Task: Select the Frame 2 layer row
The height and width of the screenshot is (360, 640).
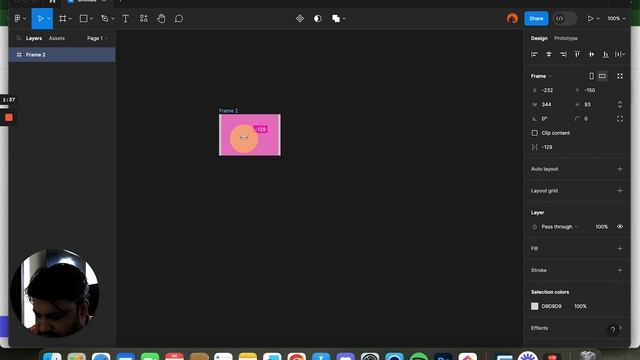Action: [x=62, y=55]
